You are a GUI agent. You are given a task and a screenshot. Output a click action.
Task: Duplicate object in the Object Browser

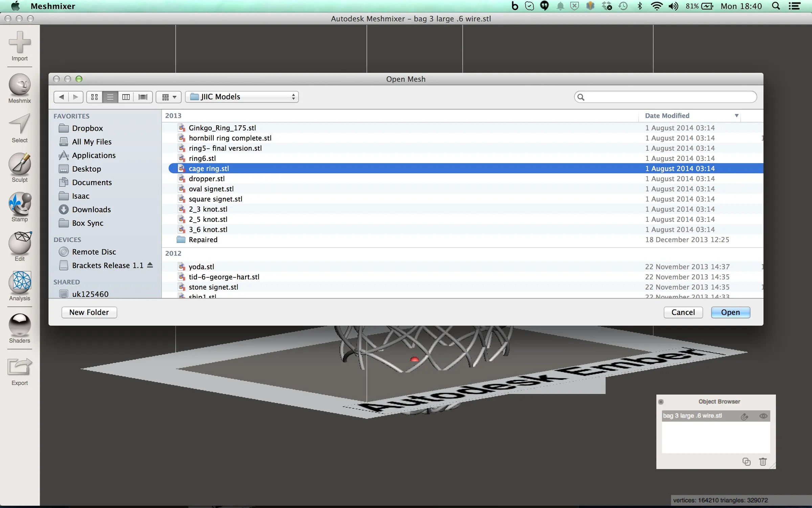(x=746, y=461)
